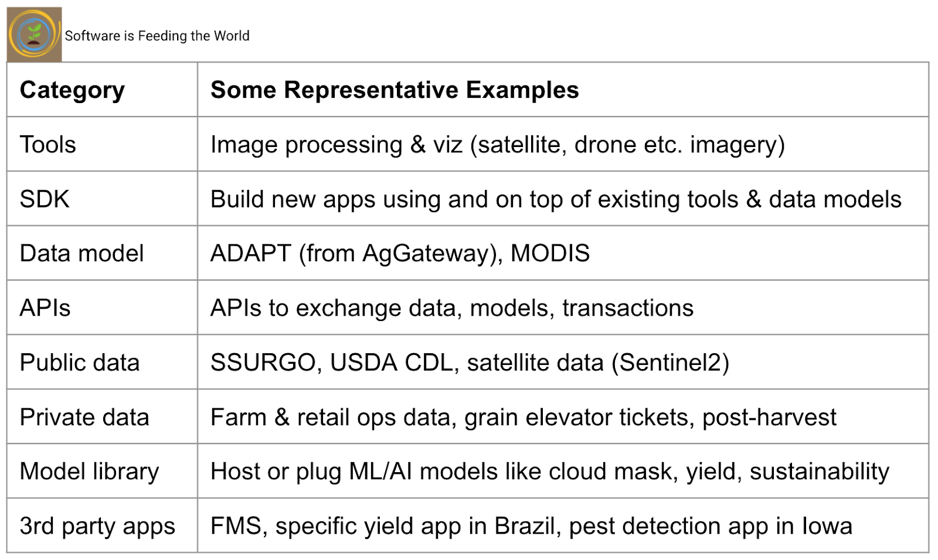Viewport: 938px width, 560px height.
Task: Click the "Host or plug ML/AI models" cell
Action: (x=549, y=472)
